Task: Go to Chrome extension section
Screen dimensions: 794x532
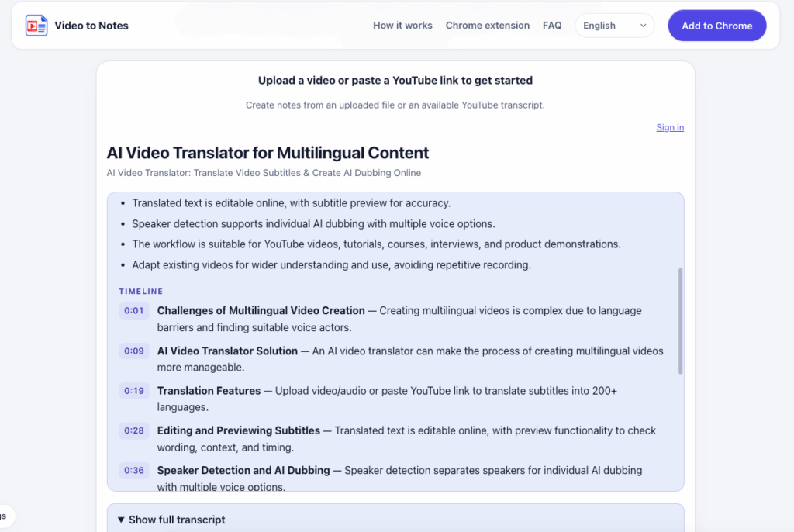Action: [488, 26]
